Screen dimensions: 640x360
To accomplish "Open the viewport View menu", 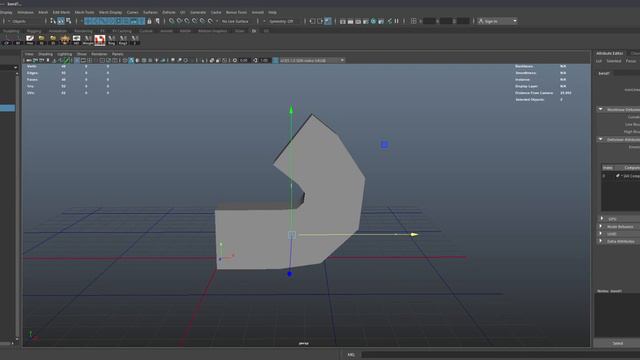I will point(29,54).
